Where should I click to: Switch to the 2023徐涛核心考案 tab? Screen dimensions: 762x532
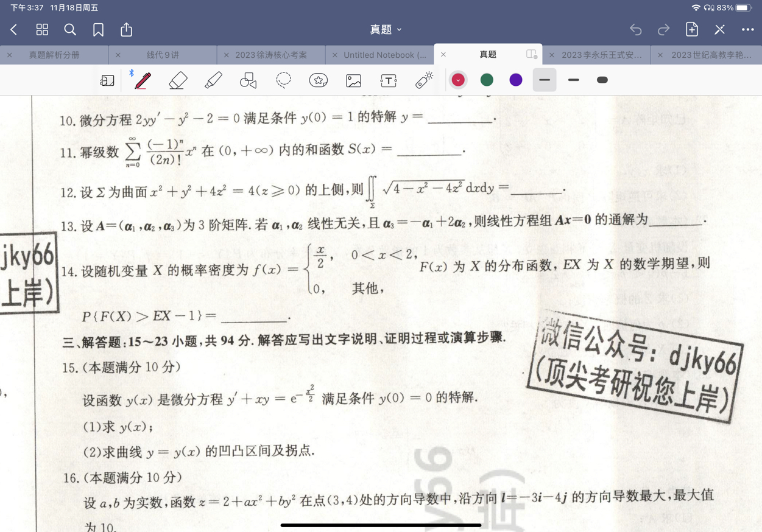270,54
